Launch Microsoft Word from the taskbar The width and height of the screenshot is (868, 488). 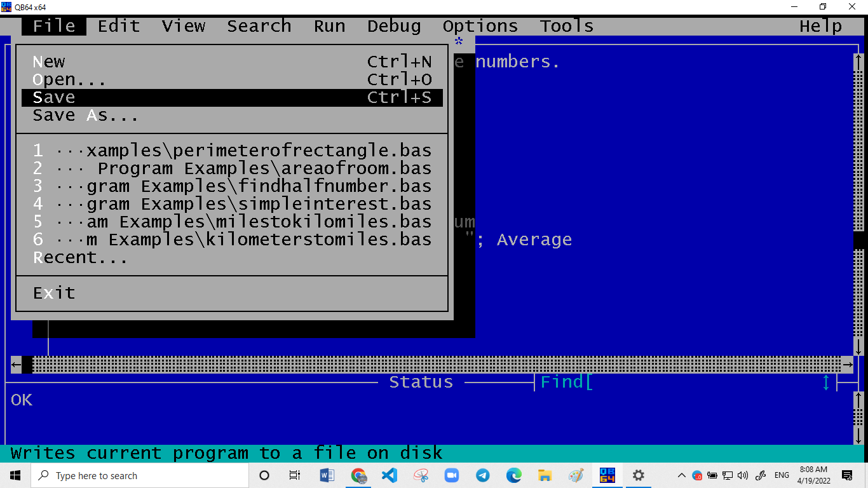point(327,475)
